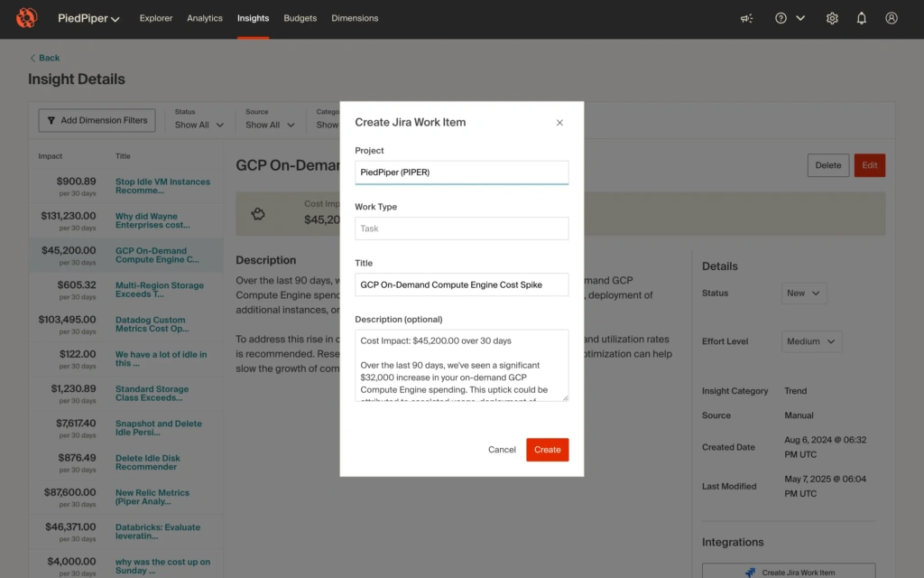Click the piggy bank cost impact icon

258,214
